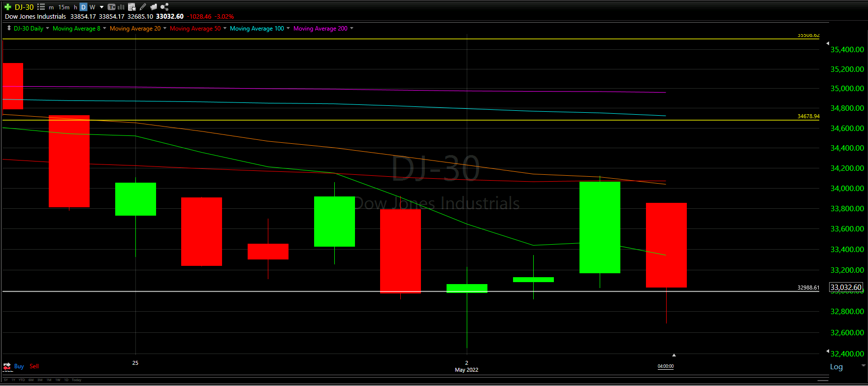
Task: Expand the Moving Average 8 dropdown
Action: [x=104, y=28]
